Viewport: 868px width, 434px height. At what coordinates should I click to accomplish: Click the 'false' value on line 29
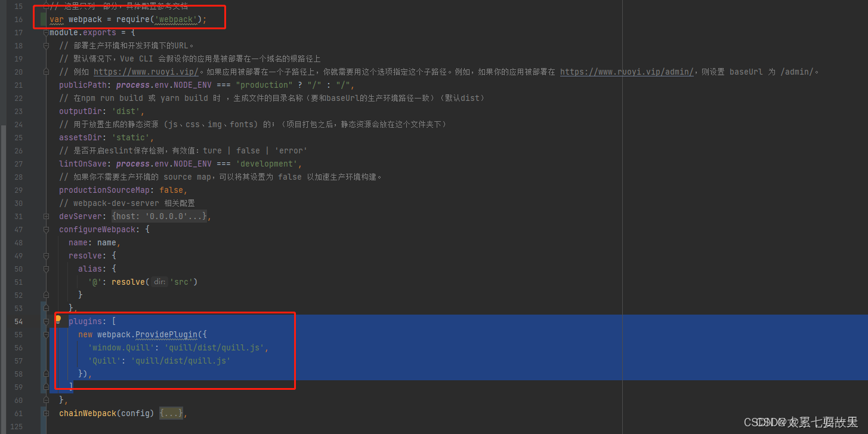coord(171,190)
